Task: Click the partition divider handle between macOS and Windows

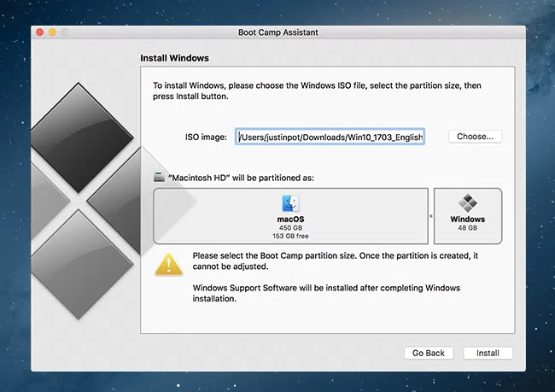Action: [430, 216]
